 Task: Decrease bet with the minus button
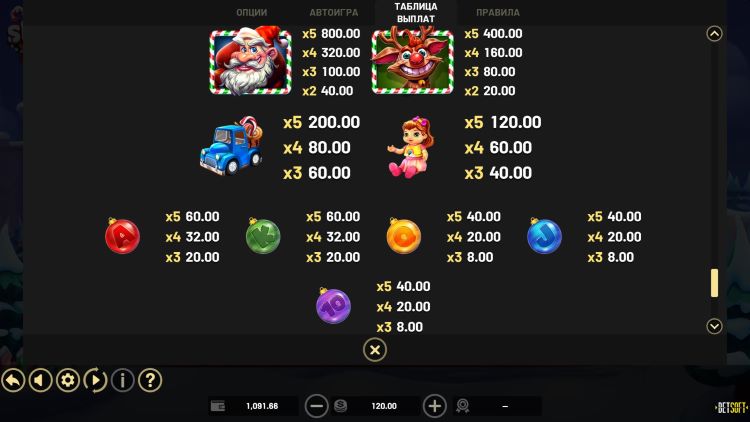point(316,406)
